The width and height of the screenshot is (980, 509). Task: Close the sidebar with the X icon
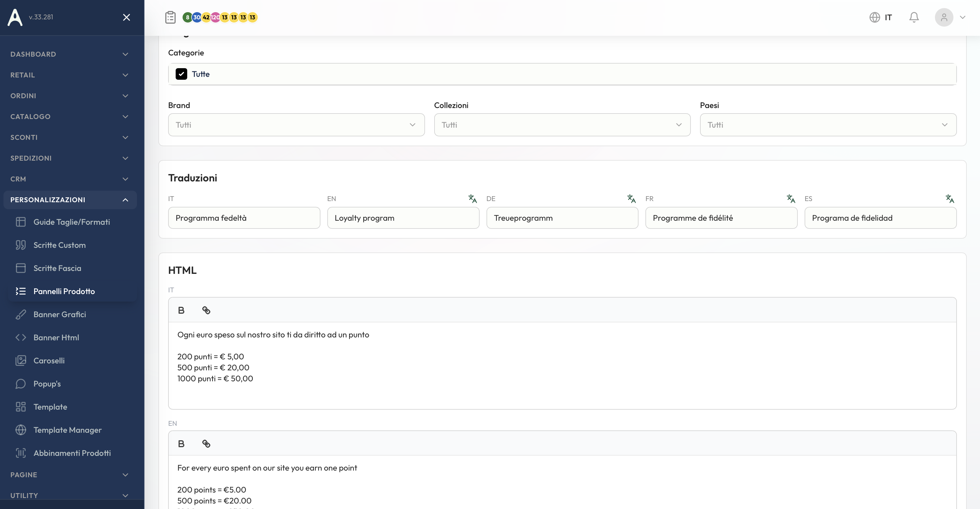pos(127,18)
